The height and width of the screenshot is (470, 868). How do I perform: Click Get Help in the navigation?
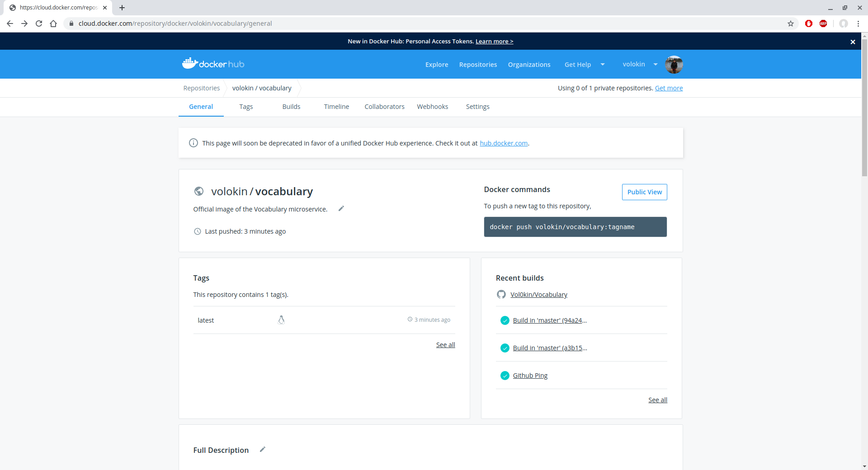pyautogui.click(x=577, y=65)
